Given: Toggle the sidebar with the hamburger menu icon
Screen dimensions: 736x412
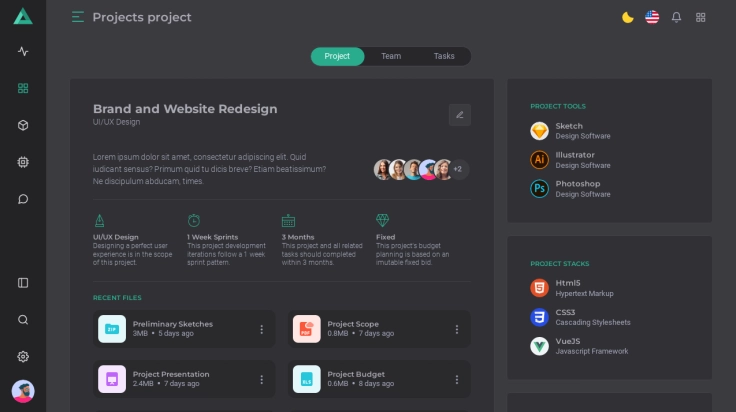Looking at the screenshot, I should 78,17.
